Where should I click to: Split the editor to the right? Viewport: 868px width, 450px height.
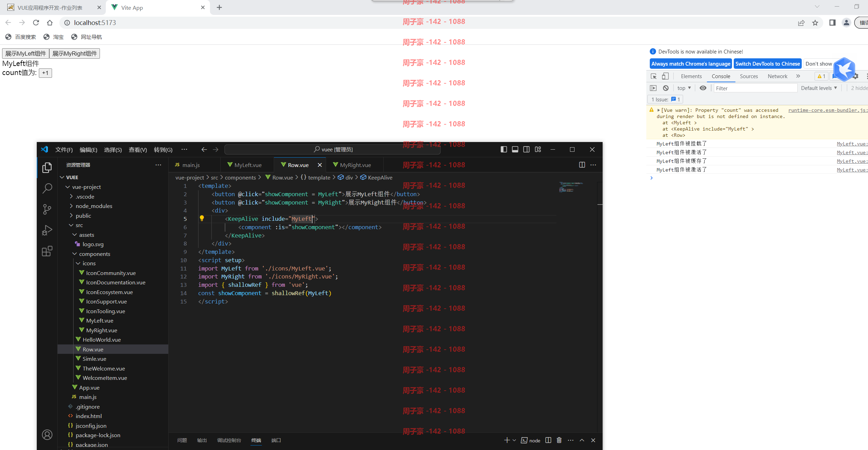pyautogui.click(x=582, y=165)
